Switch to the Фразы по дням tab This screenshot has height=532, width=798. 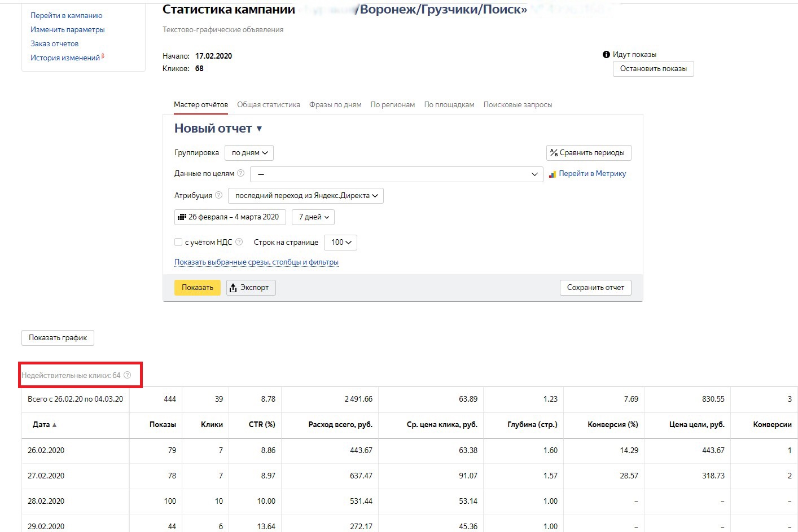335,105
